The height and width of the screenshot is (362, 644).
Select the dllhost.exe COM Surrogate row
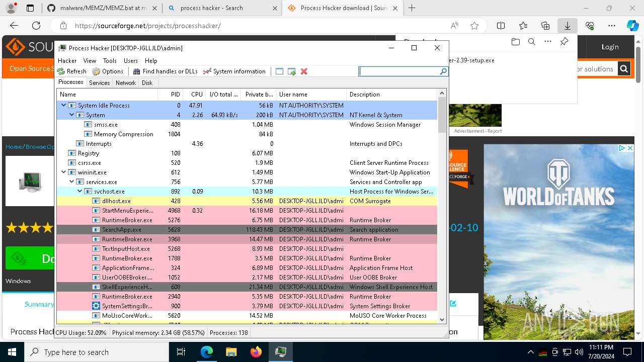[247, 201]
